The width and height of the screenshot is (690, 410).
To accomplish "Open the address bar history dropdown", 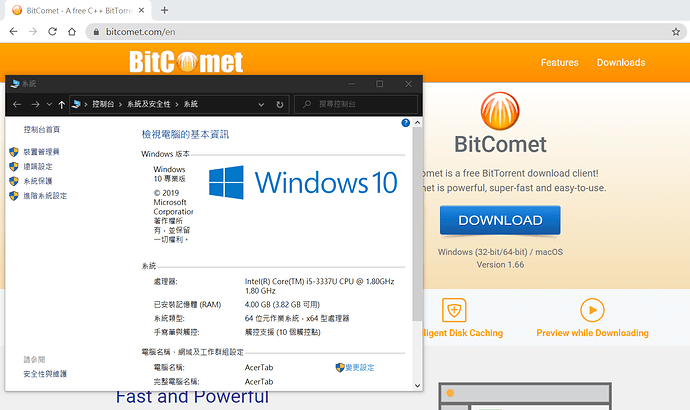I will (x=261, y=105).
